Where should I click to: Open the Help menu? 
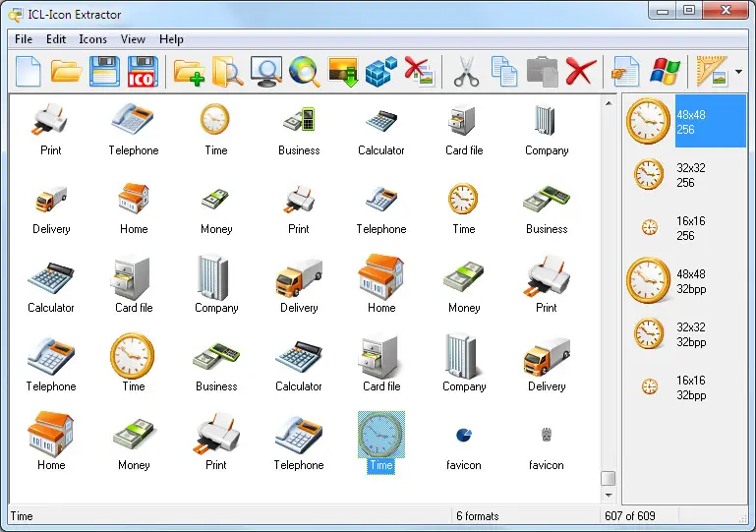(x=171, y=39)
